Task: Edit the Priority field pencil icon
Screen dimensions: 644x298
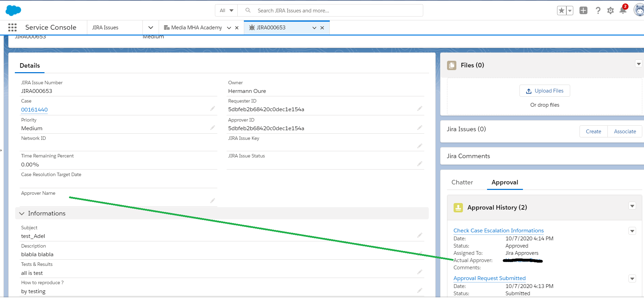Action: (212, 128)
